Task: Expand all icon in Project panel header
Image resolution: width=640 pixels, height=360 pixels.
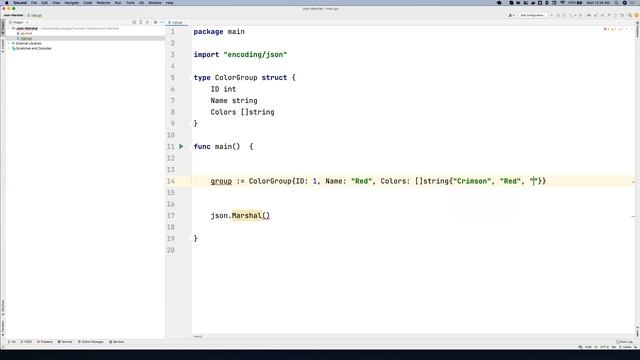Action: (141, 22)
